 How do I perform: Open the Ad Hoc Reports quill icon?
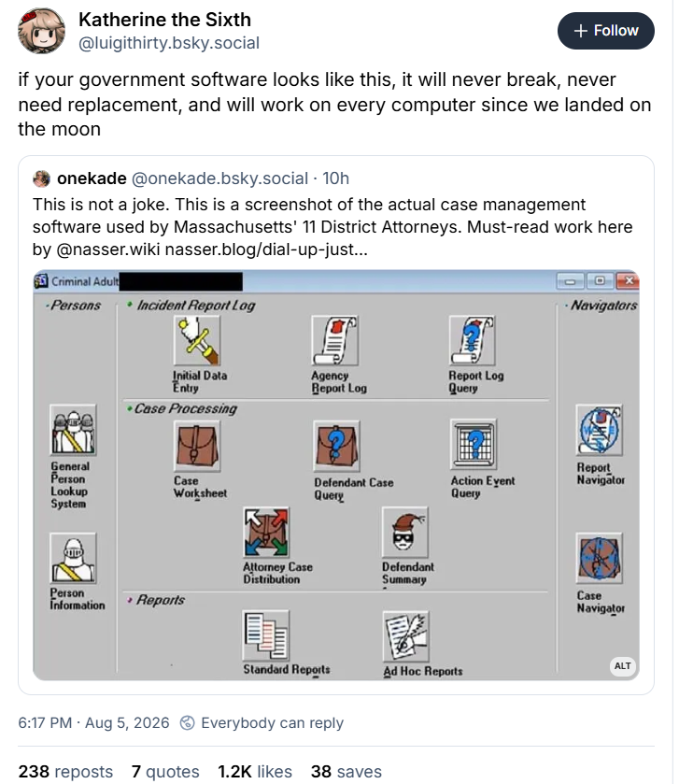(x=405, y=636)
